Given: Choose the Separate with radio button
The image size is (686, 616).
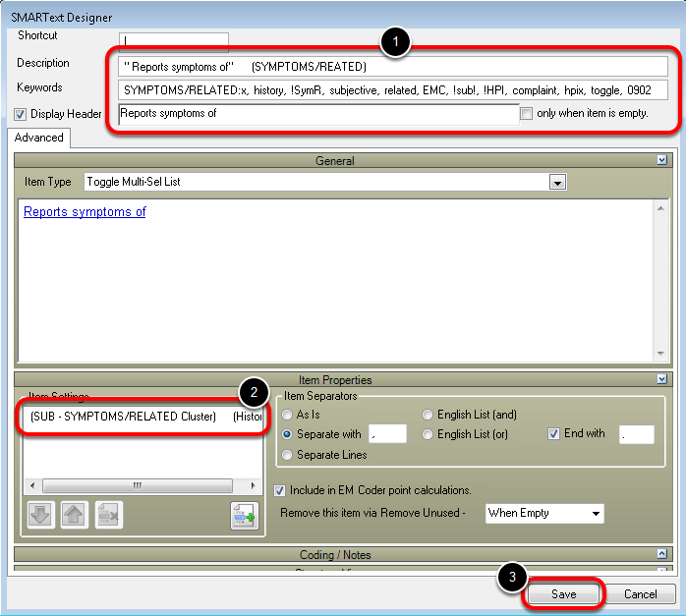Looking at the screenshot, I should click(x=287, y=434).
